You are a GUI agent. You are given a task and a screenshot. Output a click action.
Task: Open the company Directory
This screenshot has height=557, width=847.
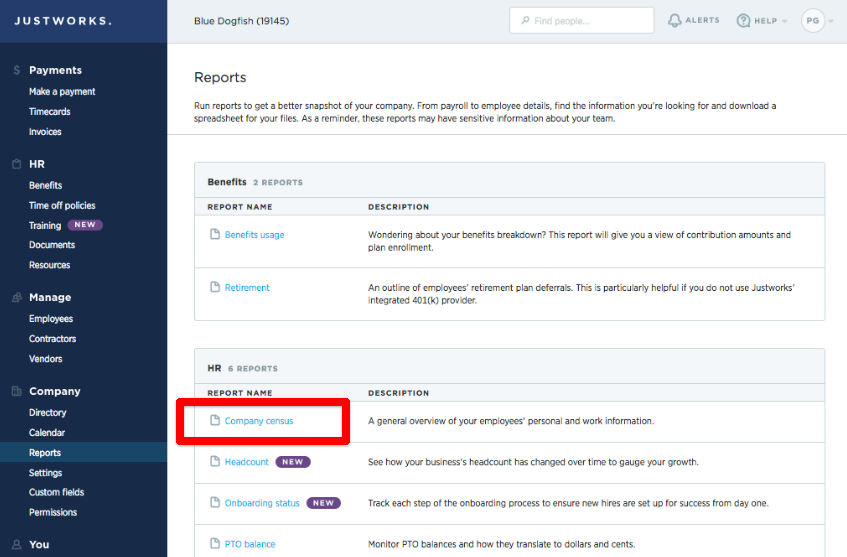tap(48, 413)
